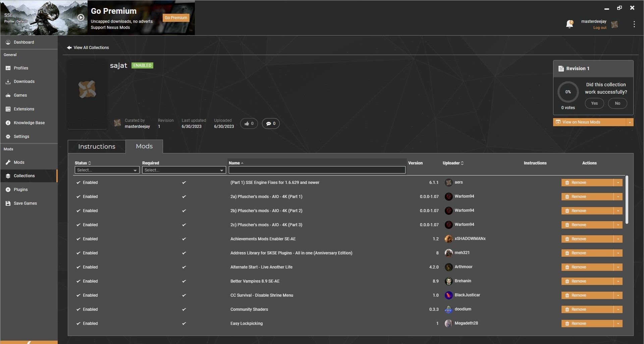Click the Plugins sidebar icon

8,190
